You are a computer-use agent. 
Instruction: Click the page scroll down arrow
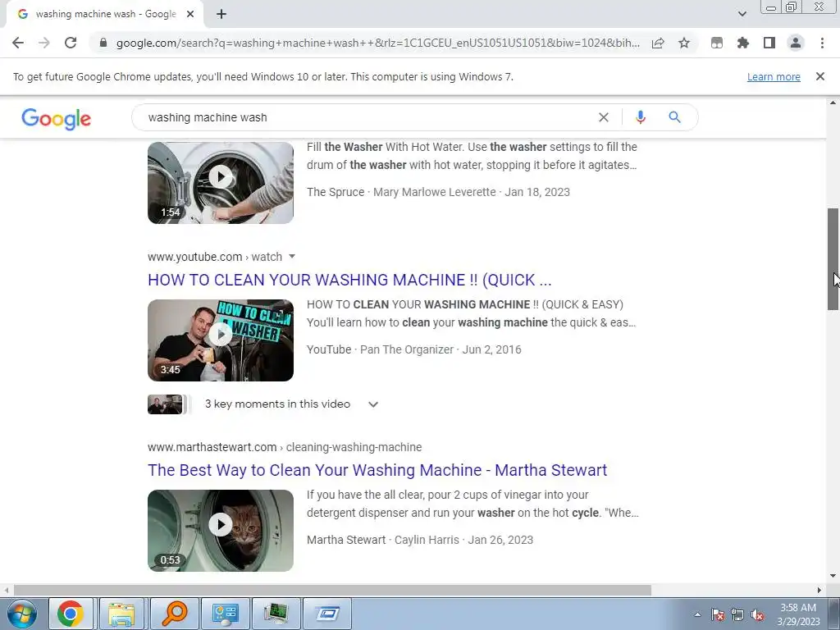tap(833, 576)
